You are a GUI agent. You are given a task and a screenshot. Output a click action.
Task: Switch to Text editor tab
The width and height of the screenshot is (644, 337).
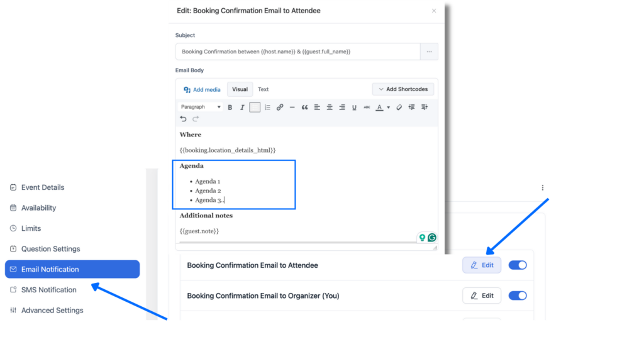(x=264, y=89)
